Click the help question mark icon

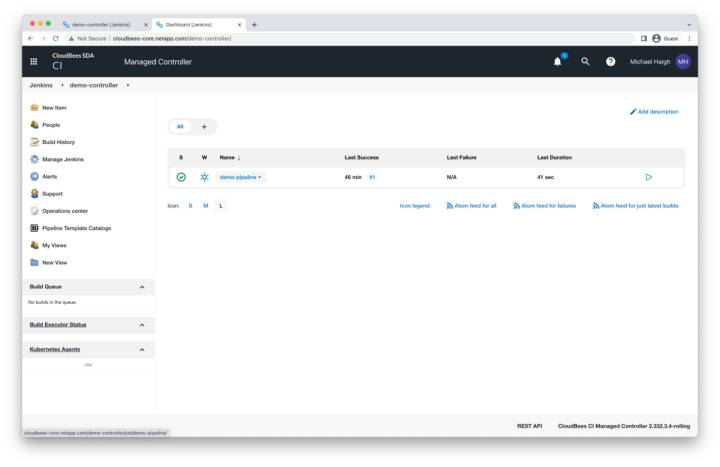pyautogui.click(x=610, y=62)
